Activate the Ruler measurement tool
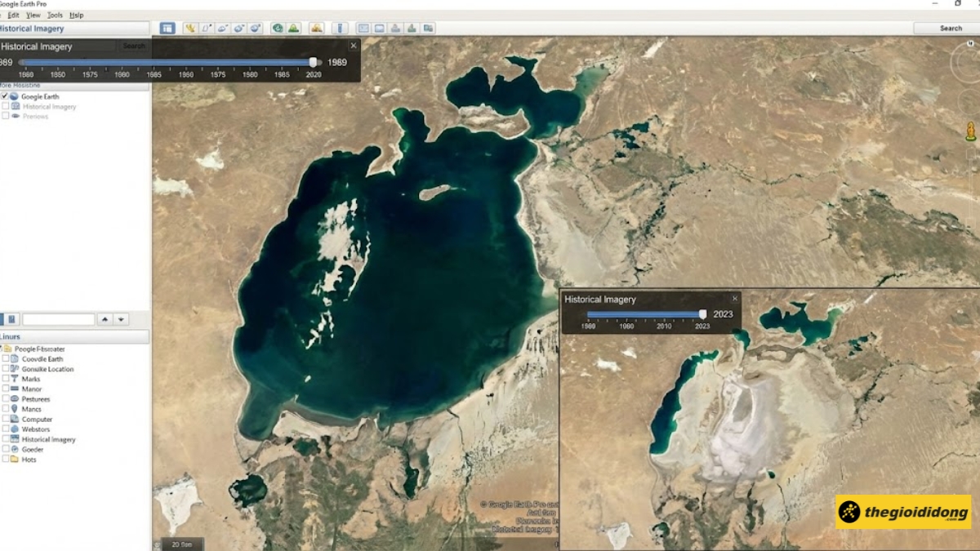 click(x=340, y=27)
